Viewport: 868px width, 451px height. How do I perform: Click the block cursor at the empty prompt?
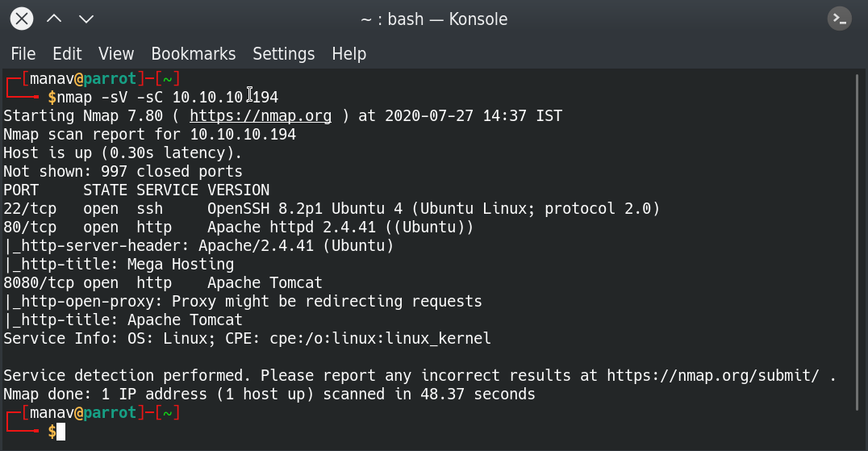pyautogui.click(x=61, y=432)
